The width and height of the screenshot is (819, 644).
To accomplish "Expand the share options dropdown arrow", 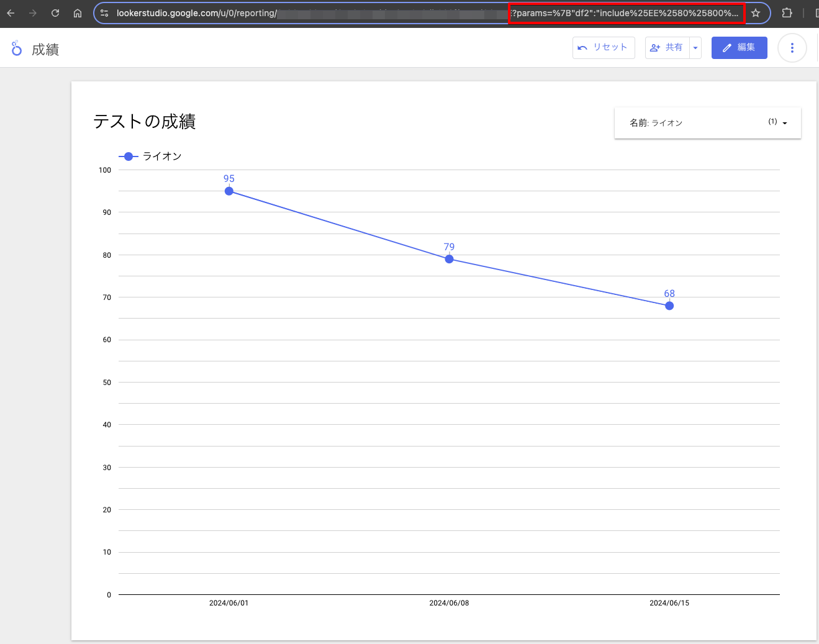I will 695,48.
